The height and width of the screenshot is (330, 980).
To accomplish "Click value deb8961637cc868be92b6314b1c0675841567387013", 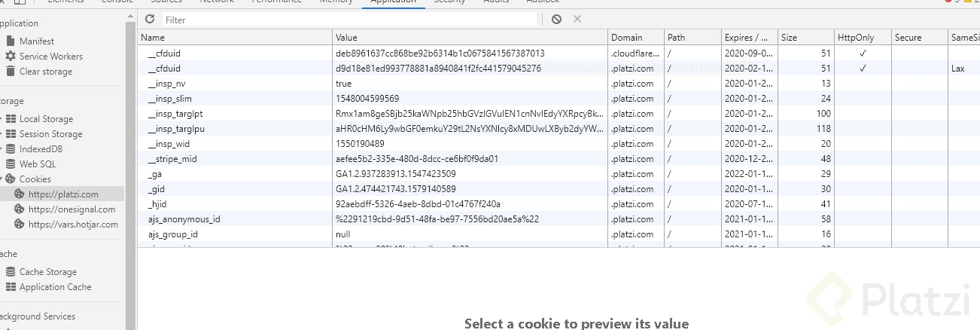I will coord(440,53).
